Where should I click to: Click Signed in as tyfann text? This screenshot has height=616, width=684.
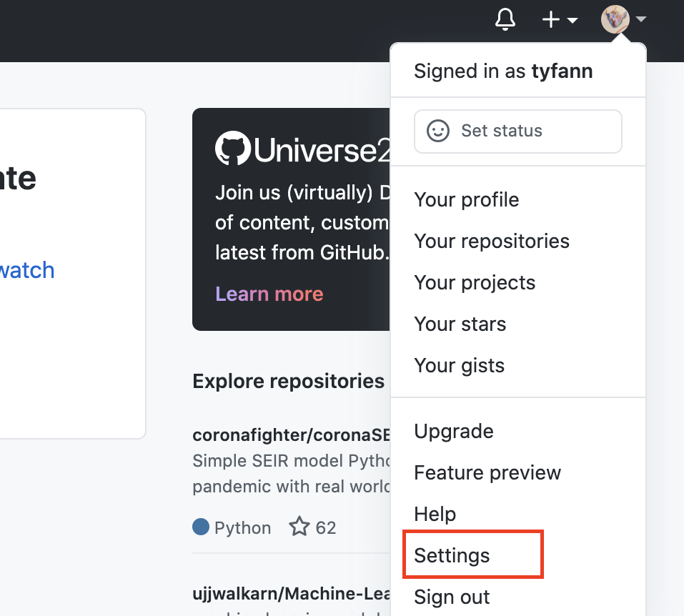click(503, 71)
